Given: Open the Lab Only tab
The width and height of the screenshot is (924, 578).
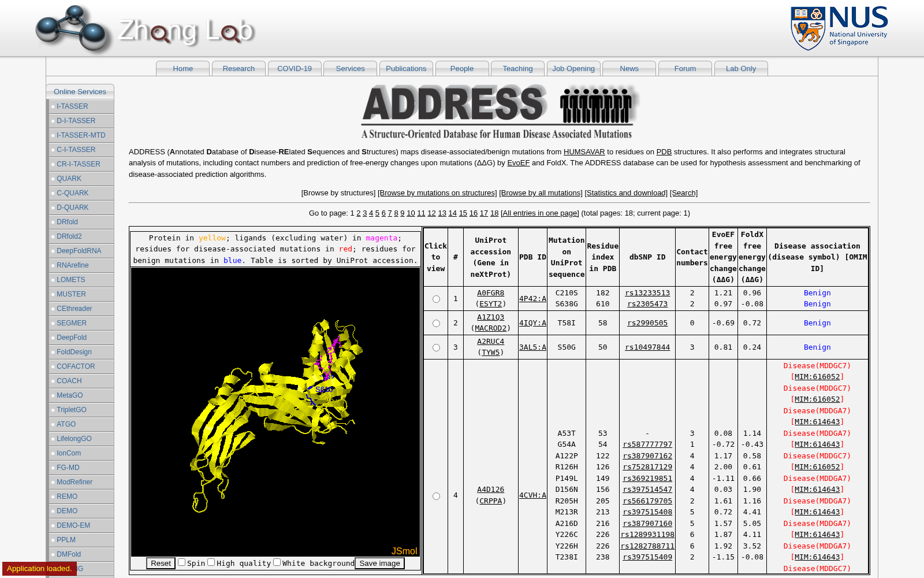Looking at the screenshot, I should 741,68.
